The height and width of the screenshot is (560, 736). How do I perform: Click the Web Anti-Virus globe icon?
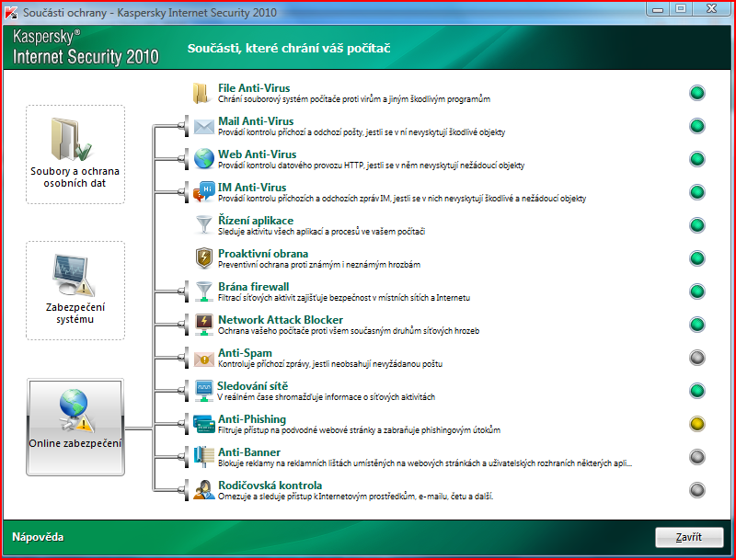(203, 159)
